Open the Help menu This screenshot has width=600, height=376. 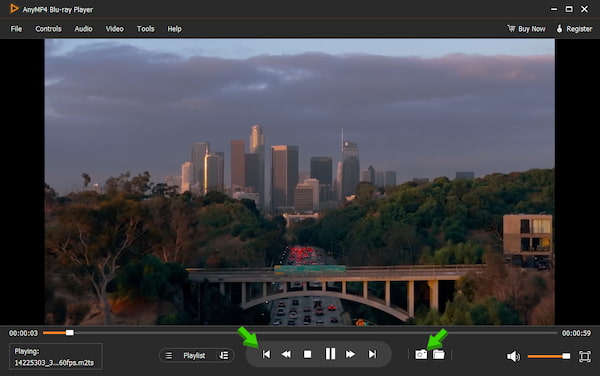click(x=174, y=29)
